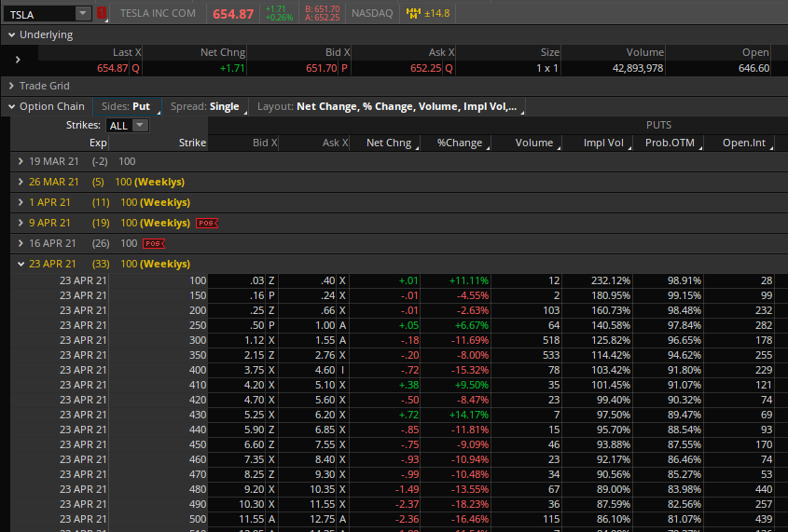Image resolution: width=788 pixels, height=532 pixels.
Task: Expand the 1 APR 21 weeklys expiration
Action: click(x=21, y=202)
